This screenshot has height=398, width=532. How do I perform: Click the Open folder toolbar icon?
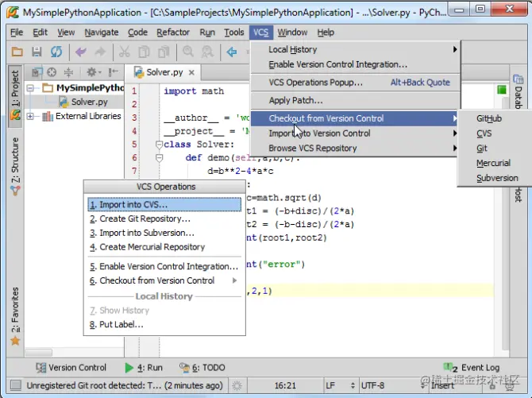pos(17,52)
